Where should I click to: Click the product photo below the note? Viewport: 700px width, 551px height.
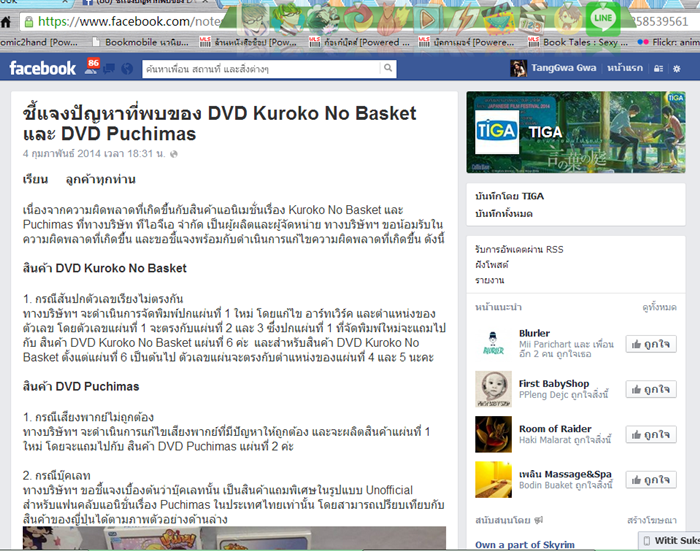coord(234,538)
